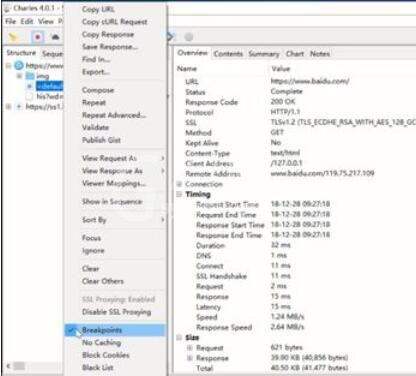The width and height of the screenshot is (416, 376).
Task: Select Repeat Advanced... entry
Action: tap(114, 115)
